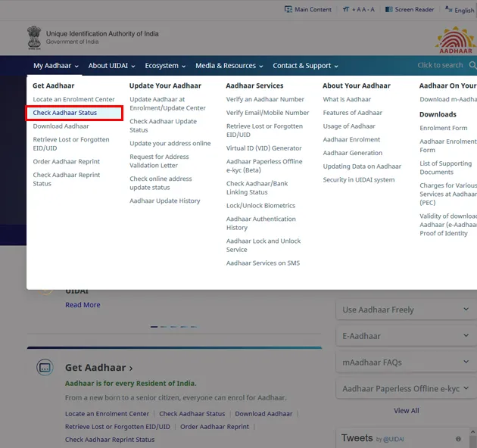Choose Virtual ID (VID) Generator menu entry

tap(263, 148)
